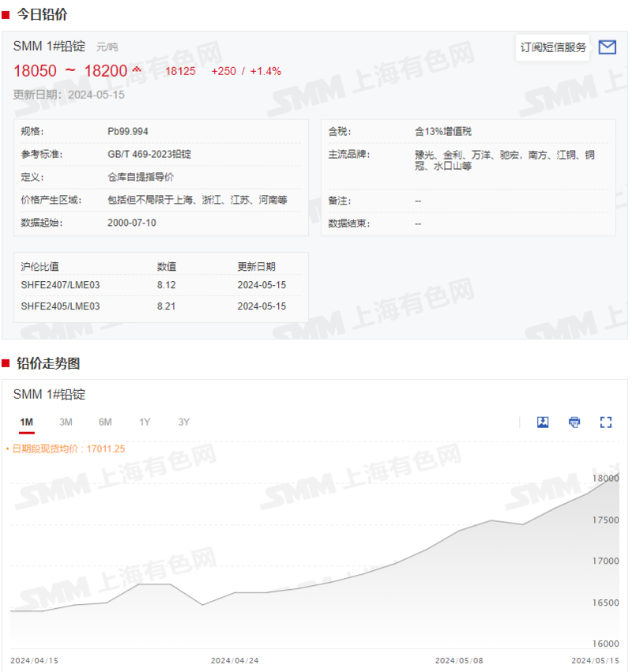Save the lead price chart as image
This screenshot has height=672, width=632.
[x=543, y=422]
